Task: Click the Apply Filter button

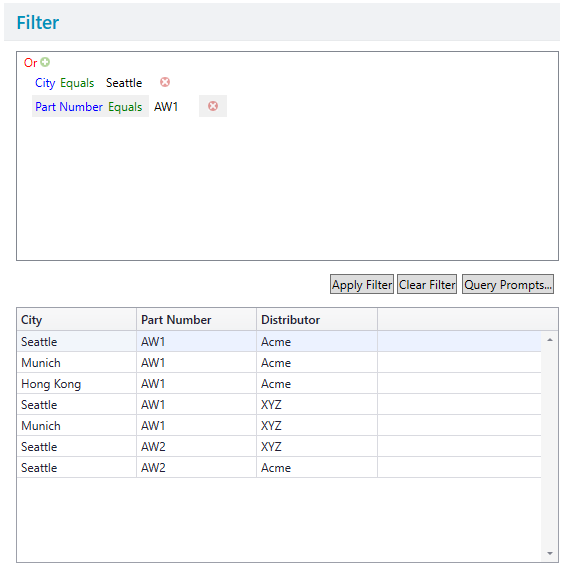Action: tap(362, 284)
